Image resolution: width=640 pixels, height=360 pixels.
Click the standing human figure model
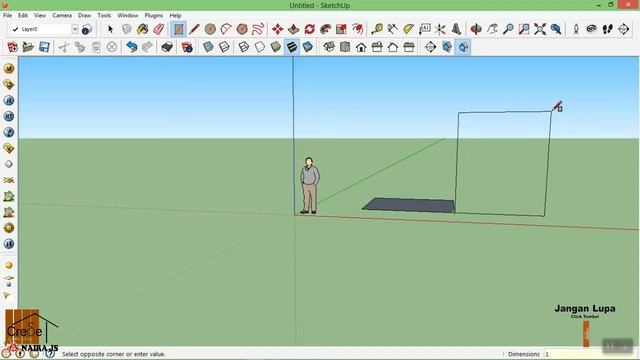[309, 185]
